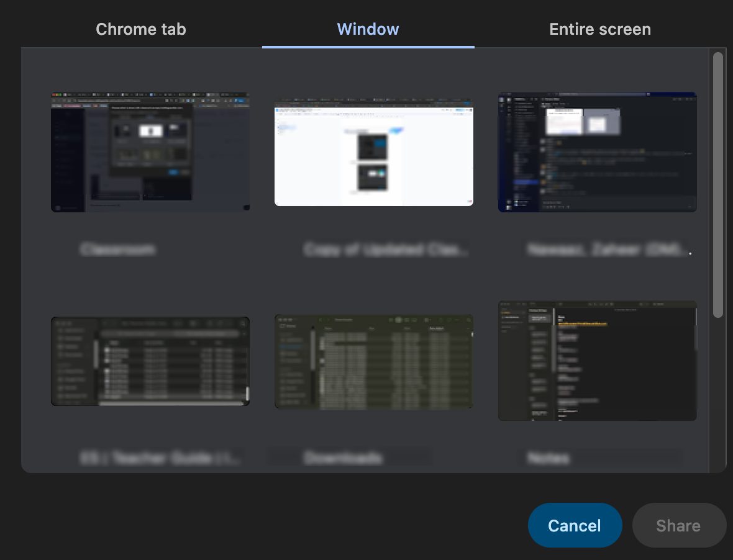The width and height of the screenshot is (733, 560).
Task: Click the yellow highlighted line in Notes thumbnail
Action: pos(581,323)
